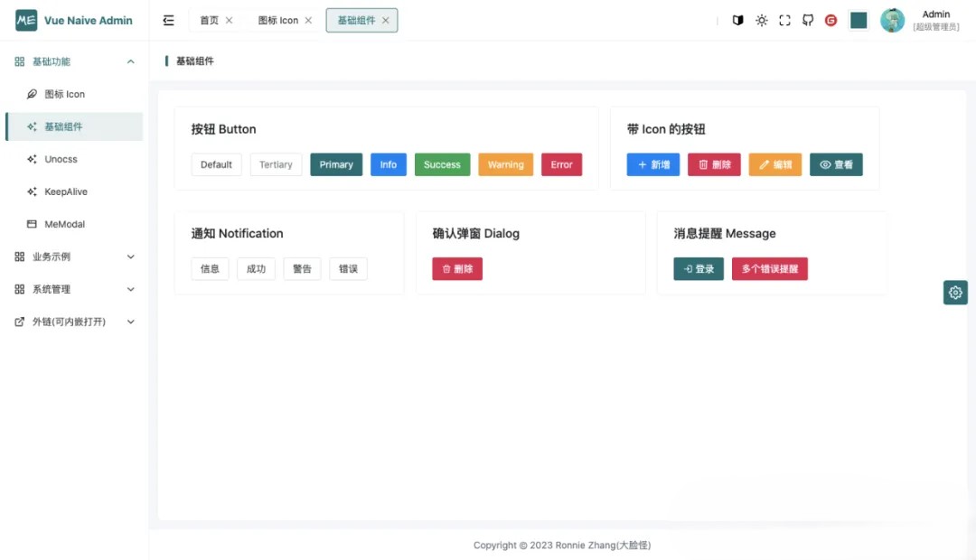Viewport: 976px width, 560px height.
Task: Open the floating layout settings gear
Action: (955, 293)
